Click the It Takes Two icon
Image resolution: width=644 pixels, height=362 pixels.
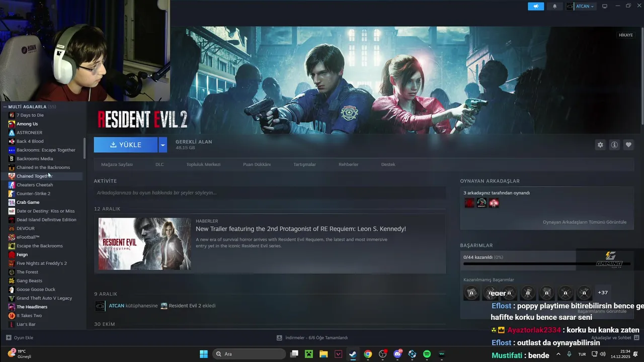click(12, 316)
